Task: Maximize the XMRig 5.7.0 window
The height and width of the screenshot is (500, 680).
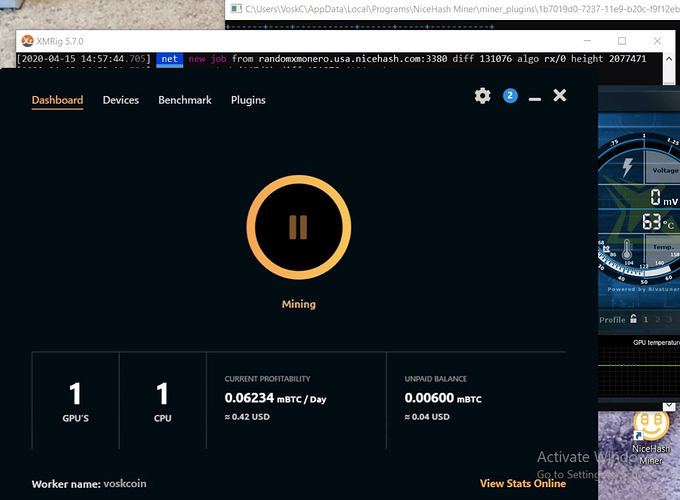Action: (x=622, y=41)
